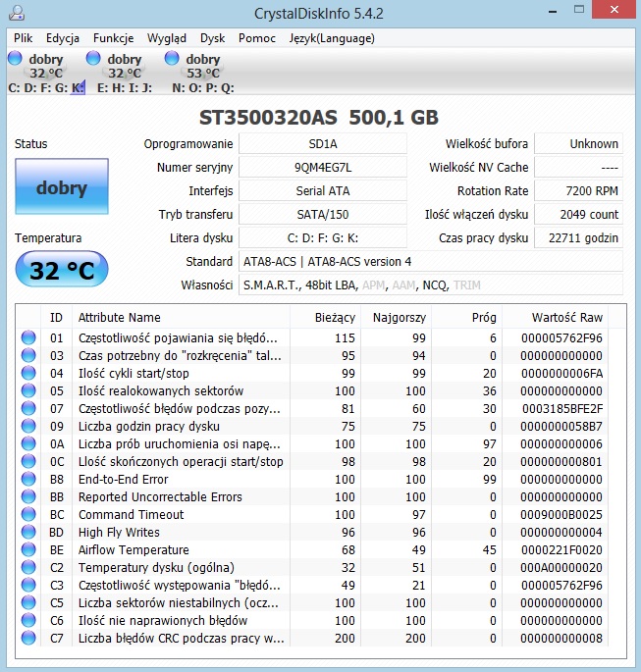Click the Próg column header
Viewport: 641px width, 672px height.
coord(466,318)
